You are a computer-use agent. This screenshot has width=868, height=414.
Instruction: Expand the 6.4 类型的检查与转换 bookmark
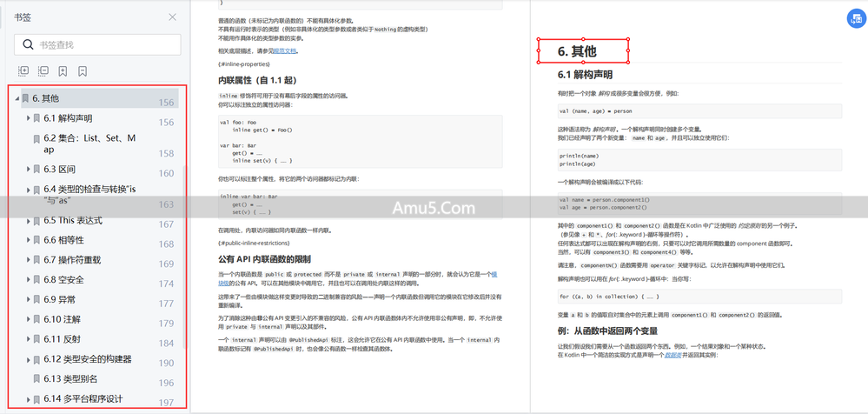point(28,190)
